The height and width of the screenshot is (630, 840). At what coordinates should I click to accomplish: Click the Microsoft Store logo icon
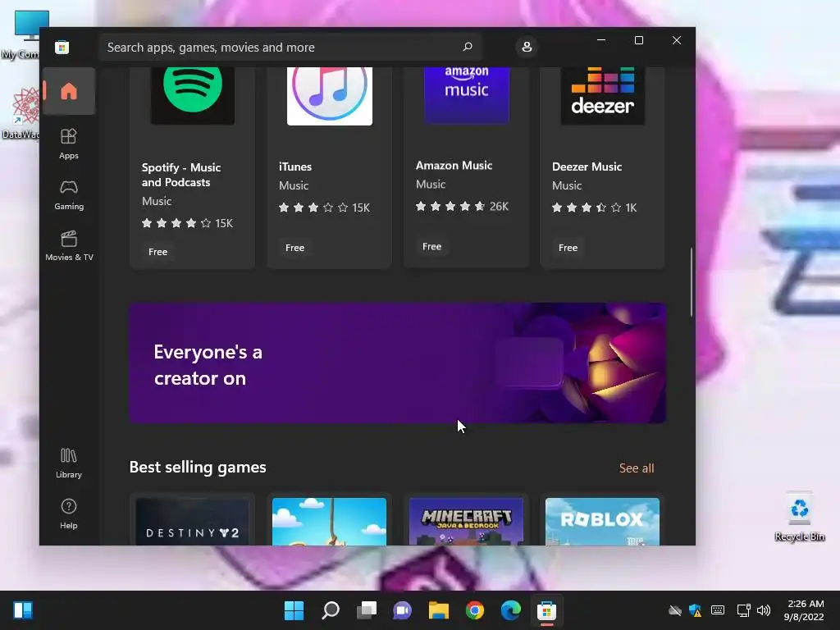(62, 47)
